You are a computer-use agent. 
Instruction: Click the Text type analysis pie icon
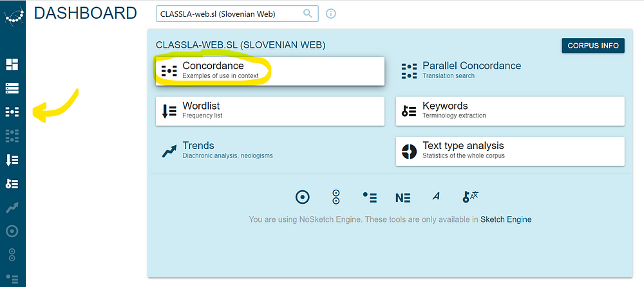coord(409,152)
